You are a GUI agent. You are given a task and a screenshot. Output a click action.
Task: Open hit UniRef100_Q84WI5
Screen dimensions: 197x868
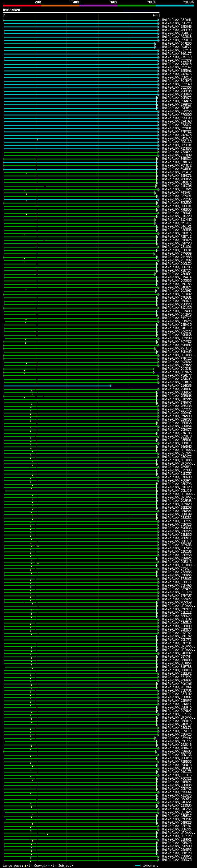point(177,33)
